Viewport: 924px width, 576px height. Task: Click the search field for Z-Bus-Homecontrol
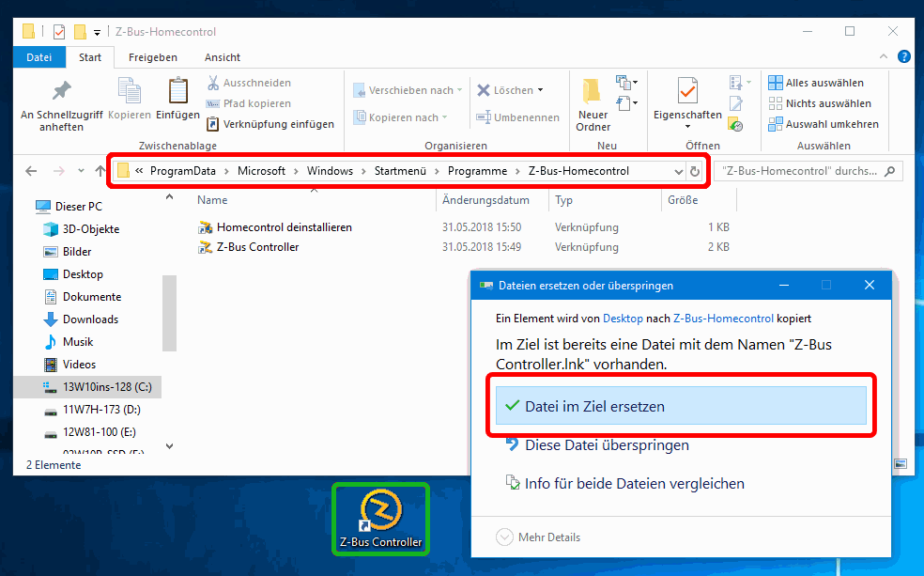click(x=801, y=171)
